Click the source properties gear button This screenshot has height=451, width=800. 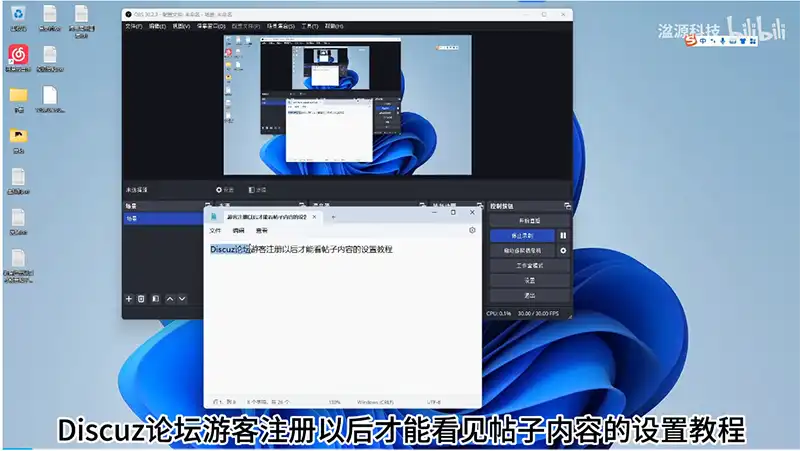click(220, 189)
